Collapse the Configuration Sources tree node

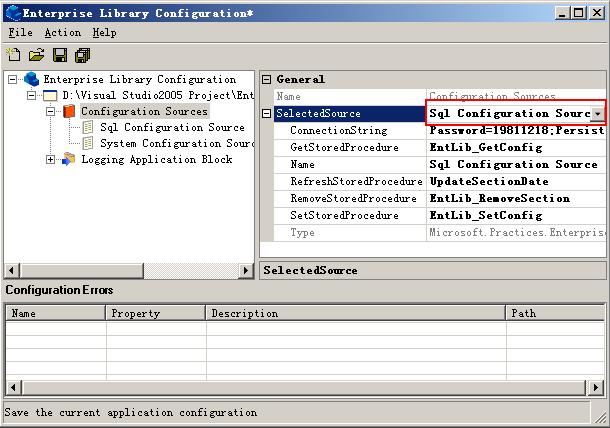(51, 112)
